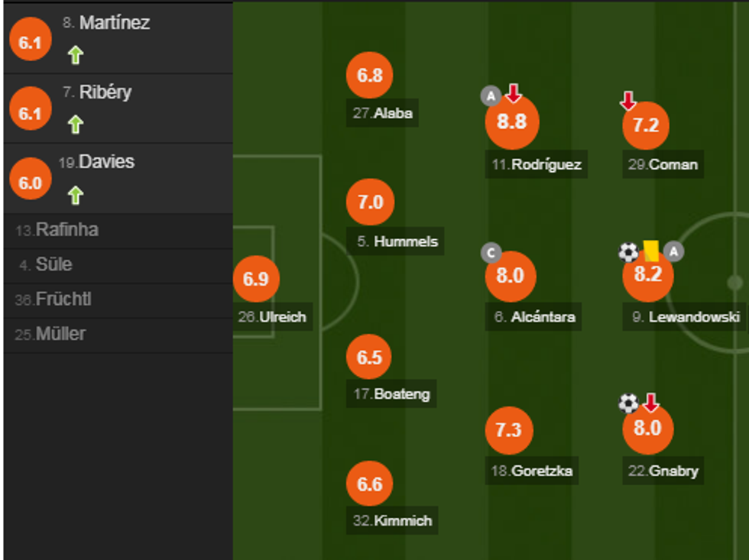This screenshot has width=749, height=560.
Task: Click Alaba's 6.8 rating bubble
Action: click(x=370, y=76)
